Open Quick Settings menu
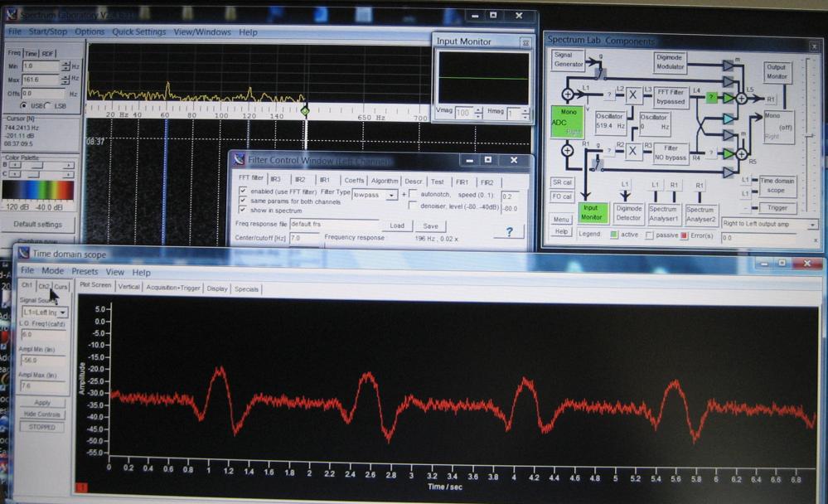 (x=139, y=31)
